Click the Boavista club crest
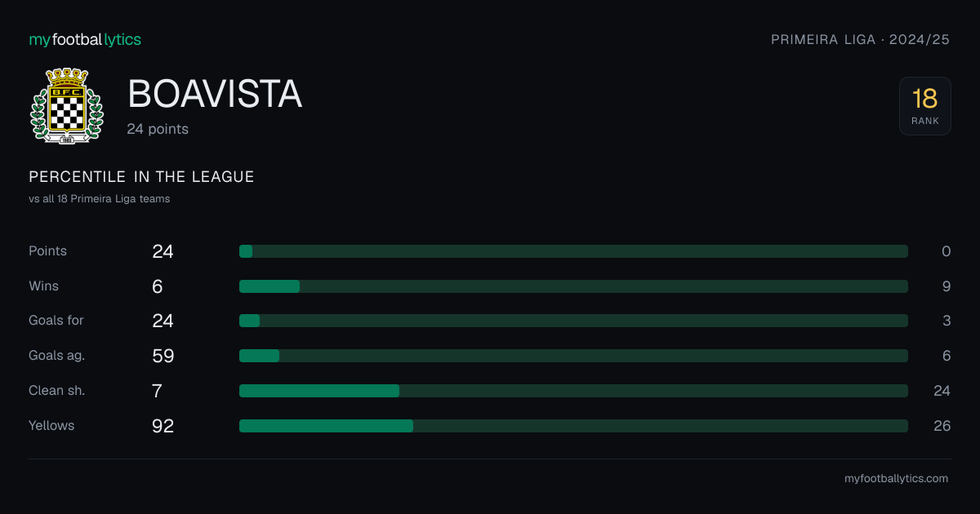The image size is (980, 514). coord(67,106)
